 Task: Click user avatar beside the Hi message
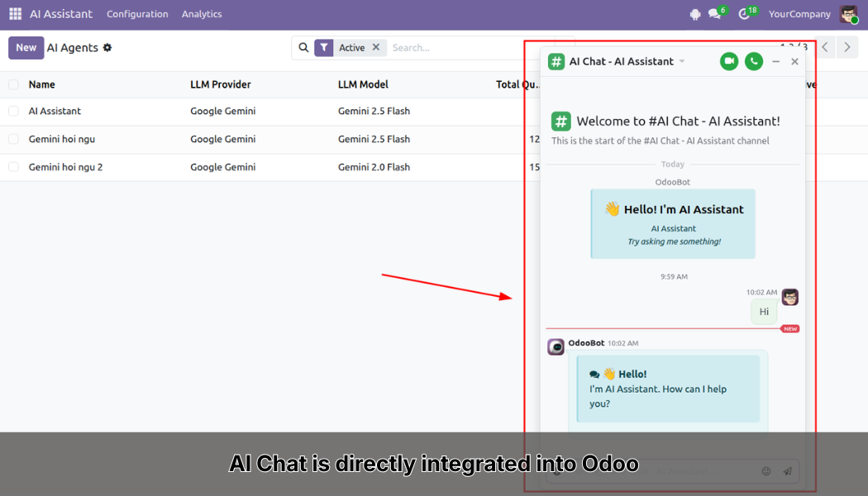pyautogui.click(x=790, y=297)
